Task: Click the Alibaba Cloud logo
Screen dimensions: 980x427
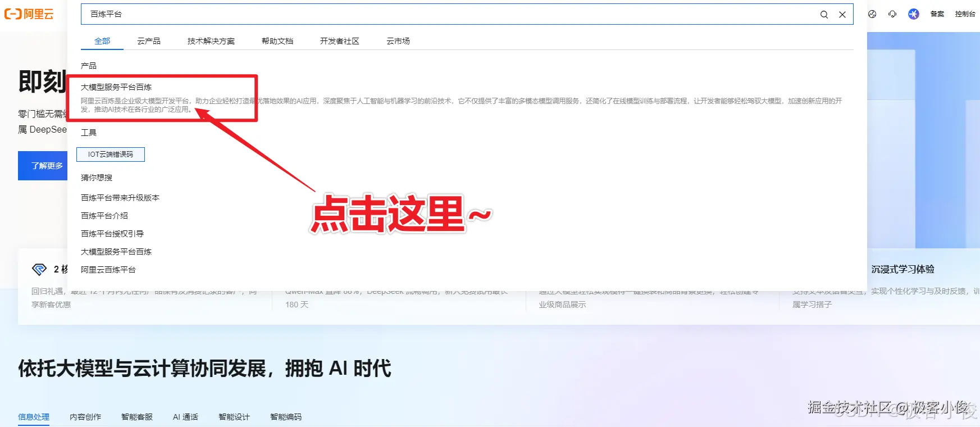Action: pyautogui.click(x=29, y=14)
